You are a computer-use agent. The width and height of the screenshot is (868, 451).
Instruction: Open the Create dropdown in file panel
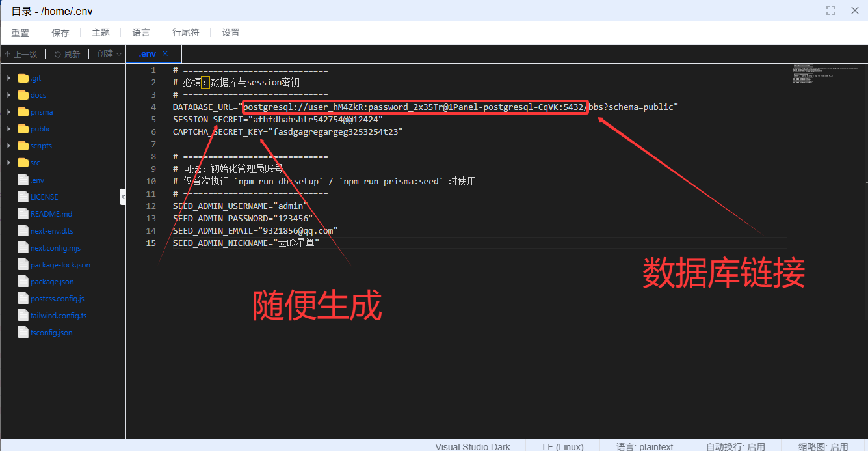[x=109, y=55]
